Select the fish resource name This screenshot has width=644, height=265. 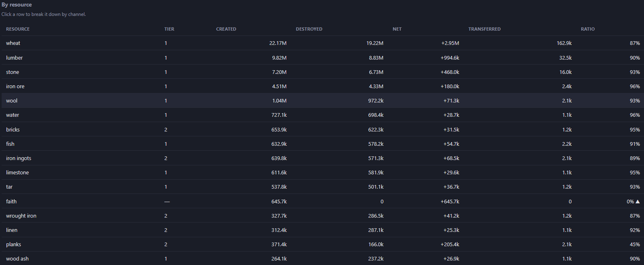point(10,144)
